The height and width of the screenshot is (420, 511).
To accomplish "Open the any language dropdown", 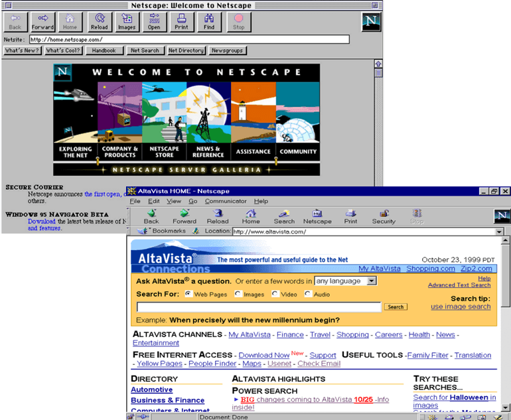I will [x=346, y=281].
